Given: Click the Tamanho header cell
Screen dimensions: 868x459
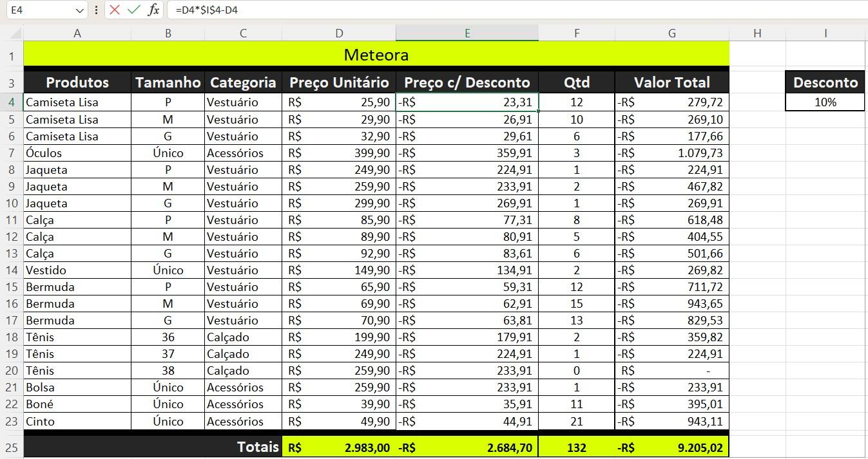Looking at the screenshot, I should (x=168, y=82).
